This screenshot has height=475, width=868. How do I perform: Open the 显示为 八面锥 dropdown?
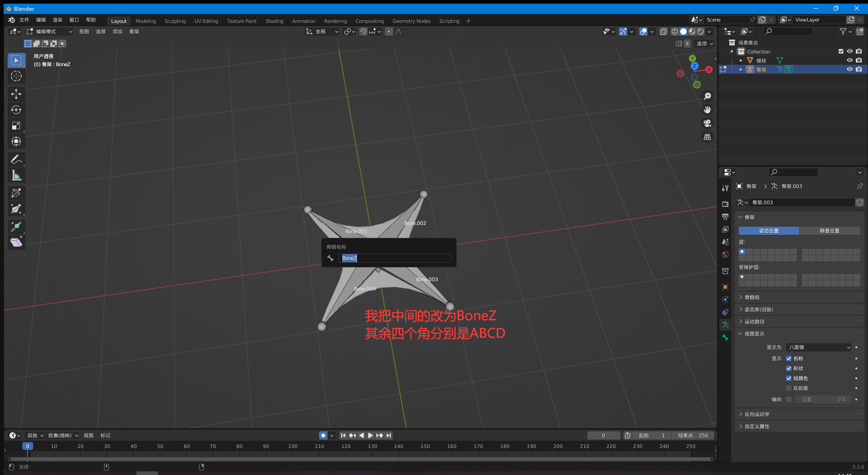point(819,347)
